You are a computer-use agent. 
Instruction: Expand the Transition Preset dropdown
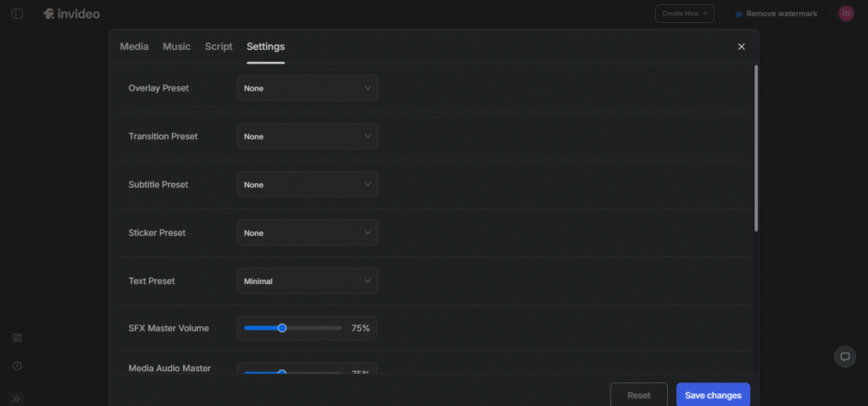click(x=307, y=136)
